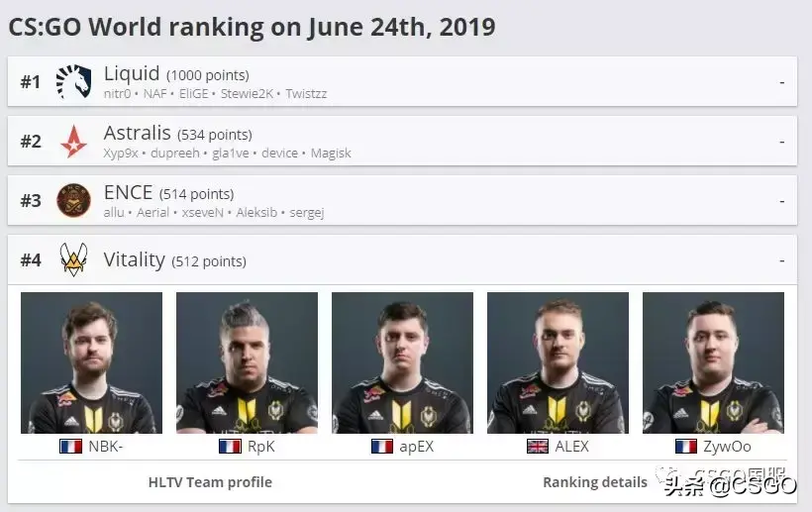The height and width of the screenshot is (512, 812).
Task: Collapse the #4 Vitality ranking row
Action: 781,260
